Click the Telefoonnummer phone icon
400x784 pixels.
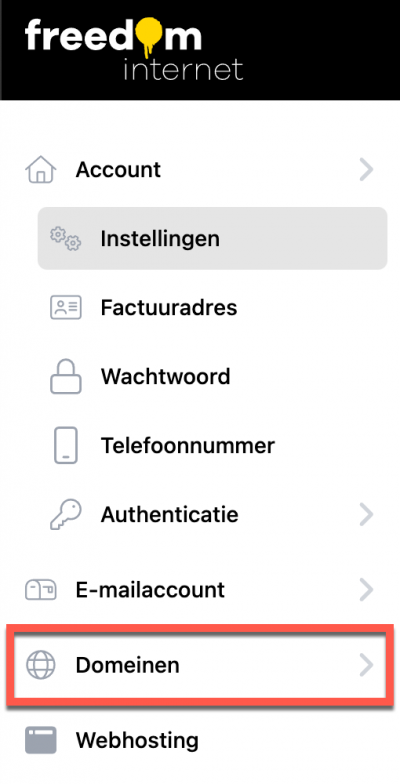click(x=66, y=445)
